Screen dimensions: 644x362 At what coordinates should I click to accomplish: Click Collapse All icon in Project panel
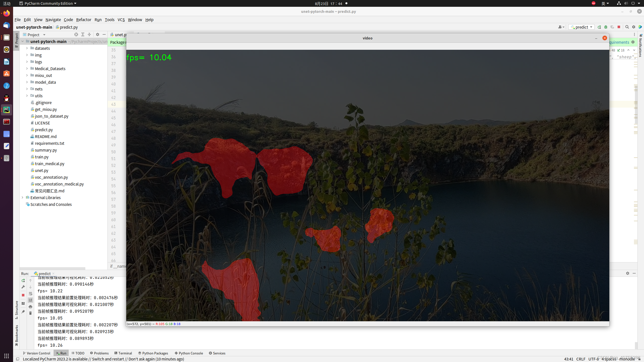89,35
